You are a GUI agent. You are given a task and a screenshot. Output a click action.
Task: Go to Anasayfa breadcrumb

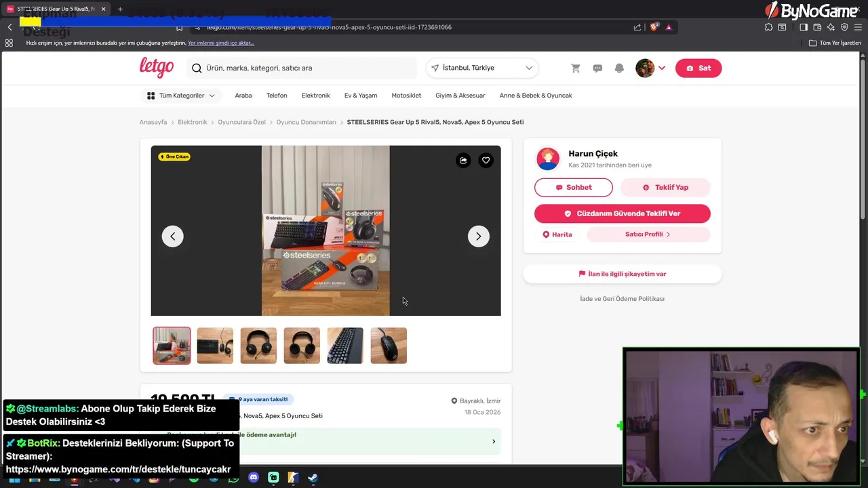point(153,122)
